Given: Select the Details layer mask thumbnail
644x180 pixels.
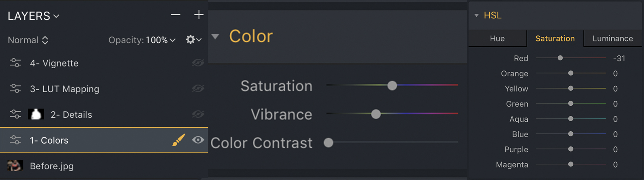Looking at the screenshot, I should [36, 115].
